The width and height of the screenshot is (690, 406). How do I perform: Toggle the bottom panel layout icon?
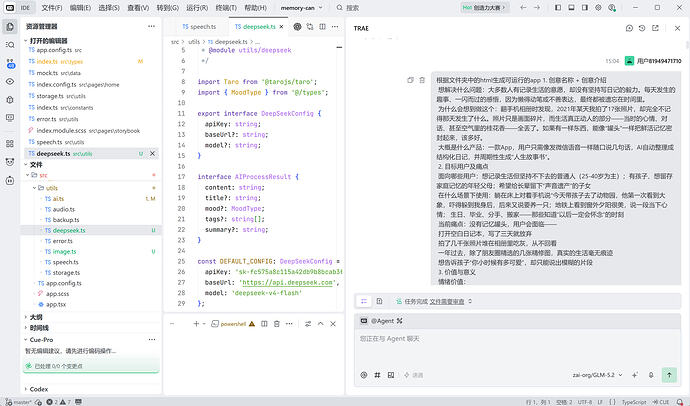[x=571, y=7]
